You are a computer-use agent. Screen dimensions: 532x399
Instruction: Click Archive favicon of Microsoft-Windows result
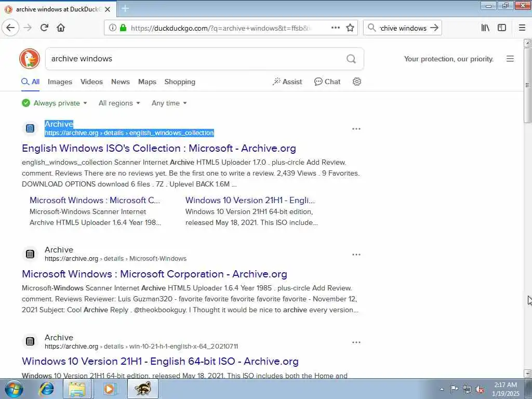coord(30,254)
